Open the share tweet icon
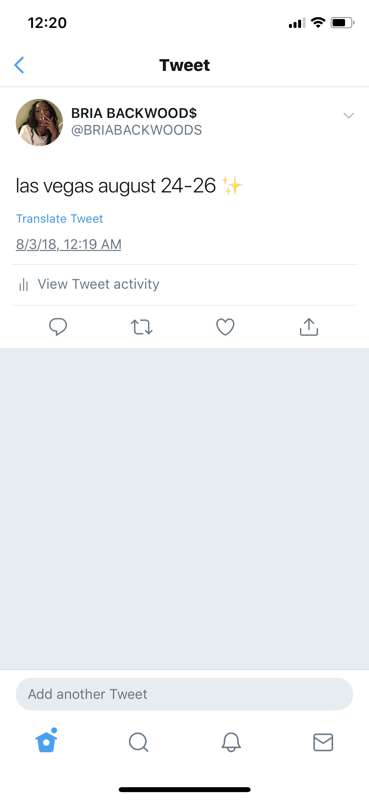The image size is (369, 800). (x=309, y=327)
